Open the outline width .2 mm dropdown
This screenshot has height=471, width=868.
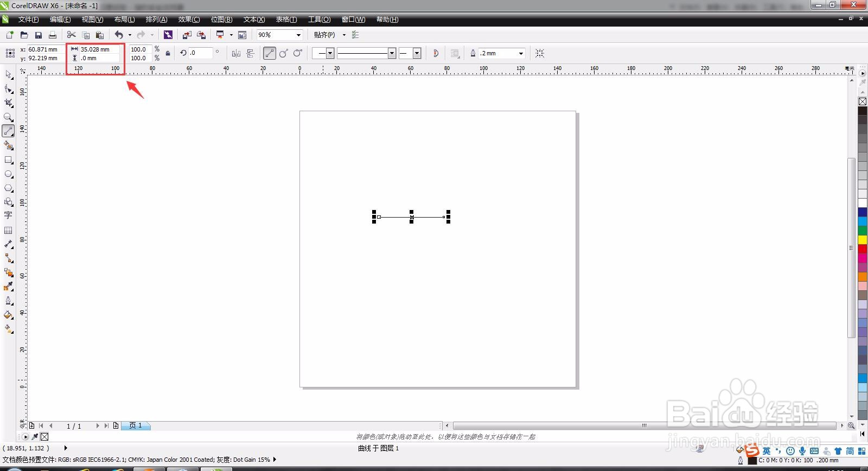tap(521, 53)
